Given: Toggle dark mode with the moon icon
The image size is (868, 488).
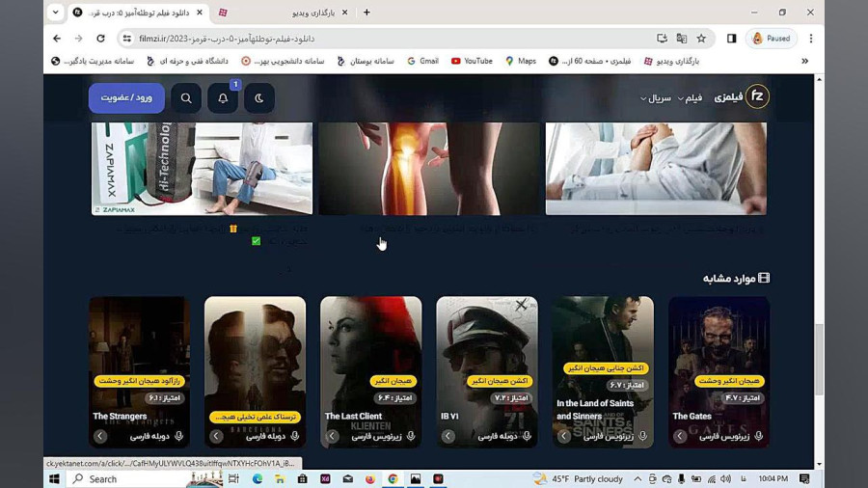Looking at the screenshot, I should click(259, 98).
